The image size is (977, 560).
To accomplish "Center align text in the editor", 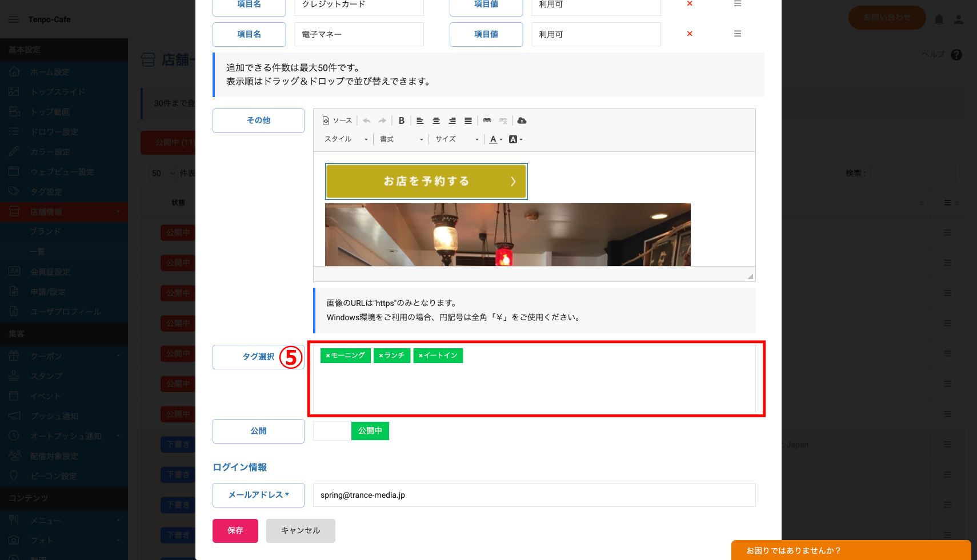I will [436, 120].
